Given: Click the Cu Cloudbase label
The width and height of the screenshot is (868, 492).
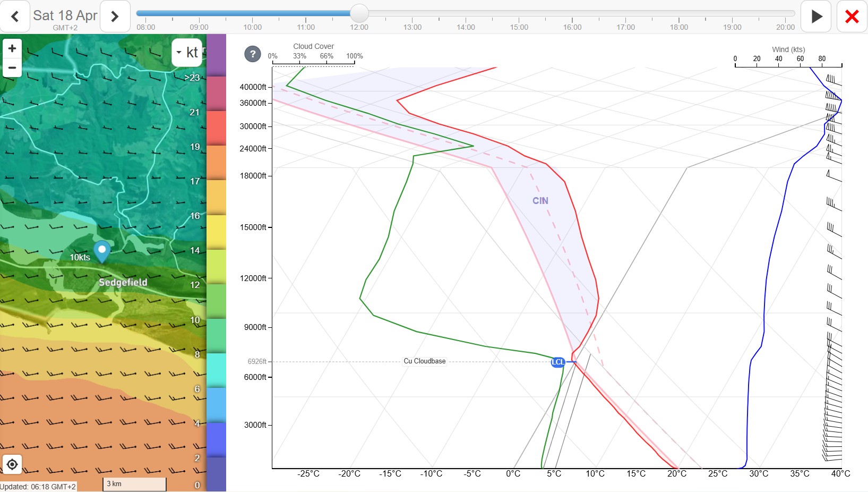Looking at the screenshot, I should (x=424, y=361).
